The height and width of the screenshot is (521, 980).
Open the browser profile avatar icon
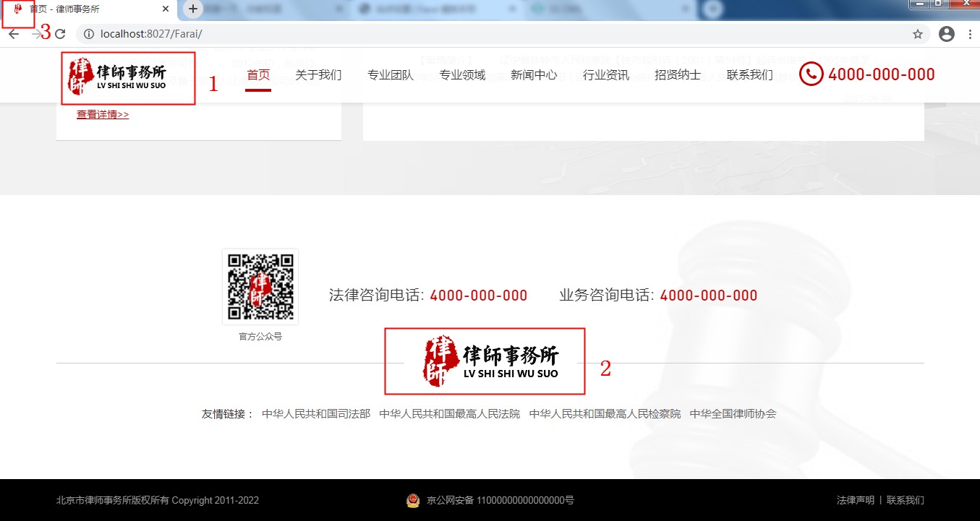click(x=946, y=34)
